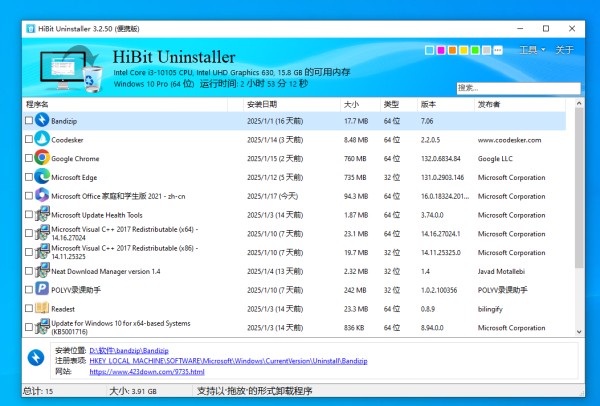Select the light blue theme swatch
The height and width of the screenshot is (406, 600).
click(429, 50)
